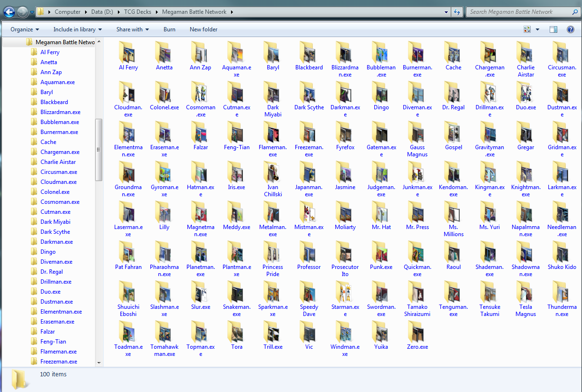Click the Help question mark icon
The image size is (582, 392).
[x=571, y=29]
